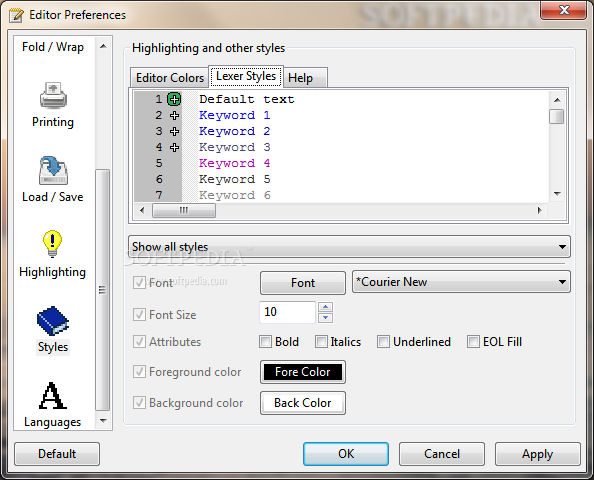594x480 pixels.
Task: Click the font size input field
Action: pyautogui.click(x=288, y=312)
